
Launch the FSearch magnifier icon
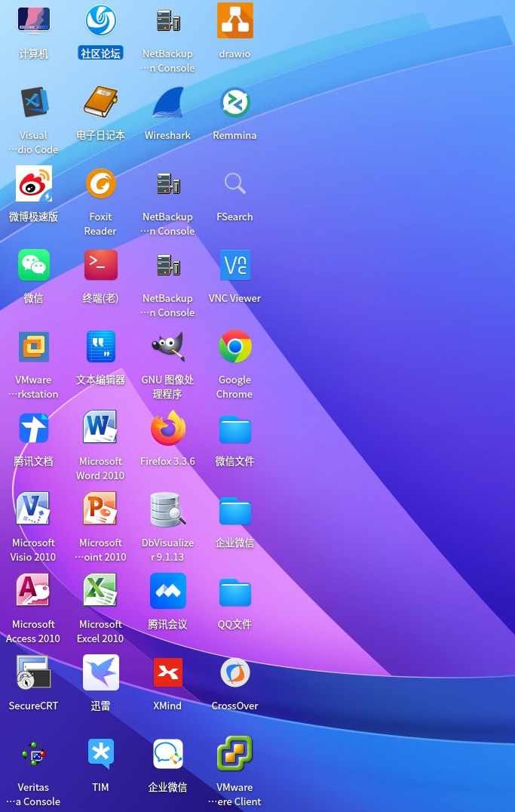(x=235, y=183)
